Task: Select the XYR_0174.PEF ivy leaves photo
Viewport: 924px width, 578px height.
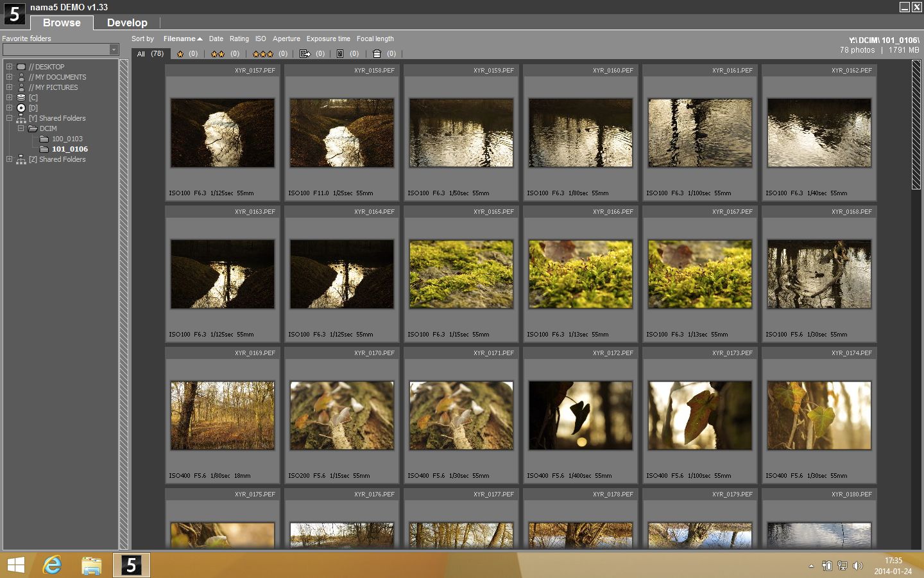Action: pyautogui.click(x=819, y=416)
